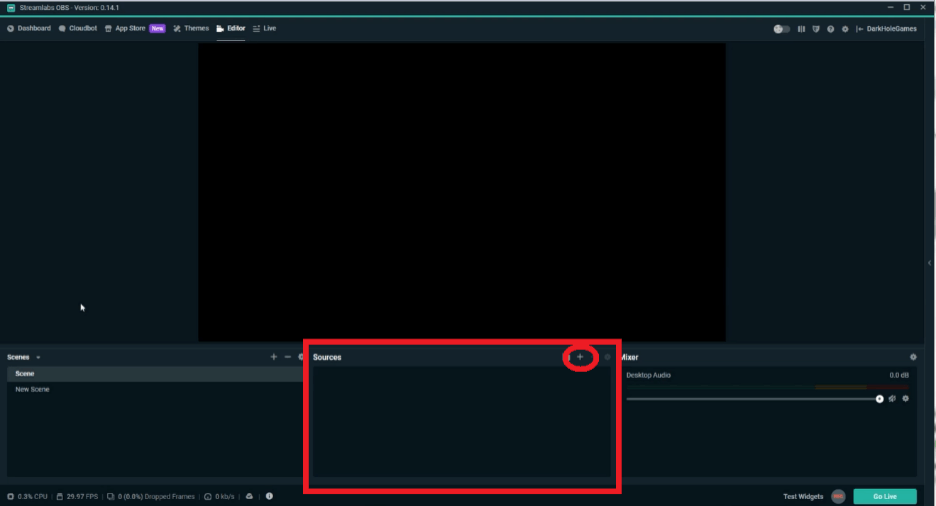The height and width of the screenshot is (506, 936).
Task: Open Mixer advanced settings gear
Action: [x=913, y=357]
